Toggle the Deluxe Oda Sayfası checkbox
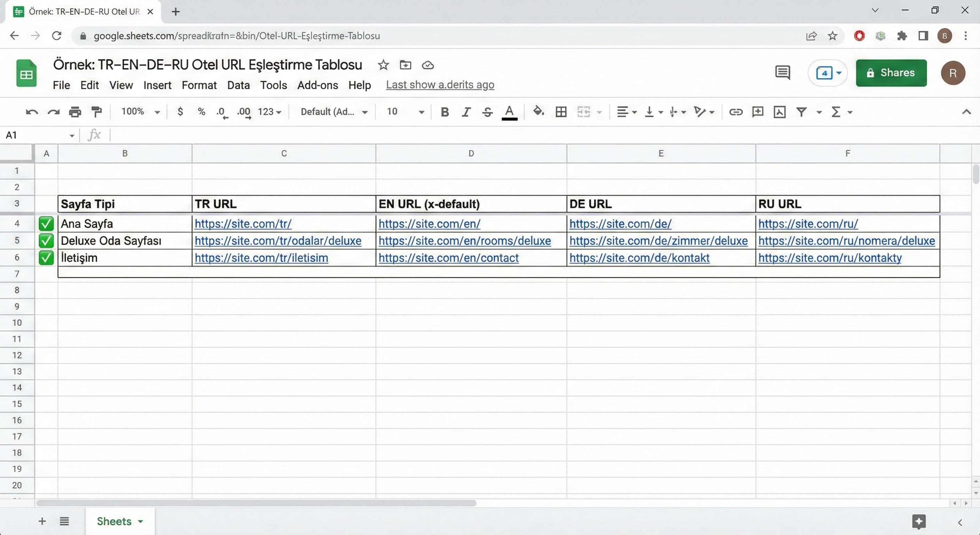980x535 pixels. point(46,241)
